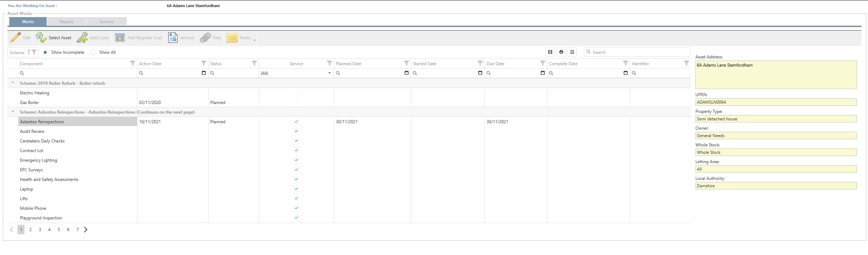
Task: Open filter for Component column header
Action: 132,63
